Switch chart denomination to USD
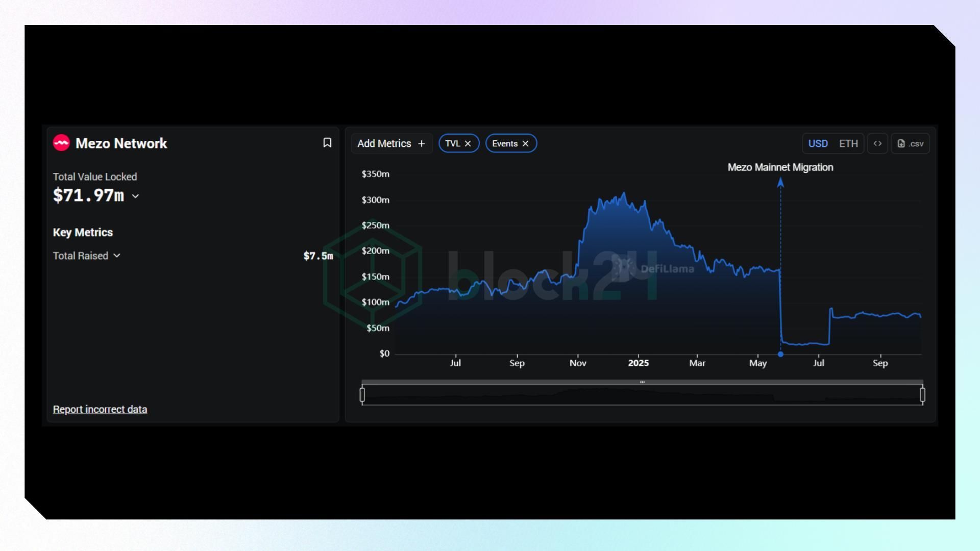This screenshot has width=980, height=551. (x=818, y=144)
